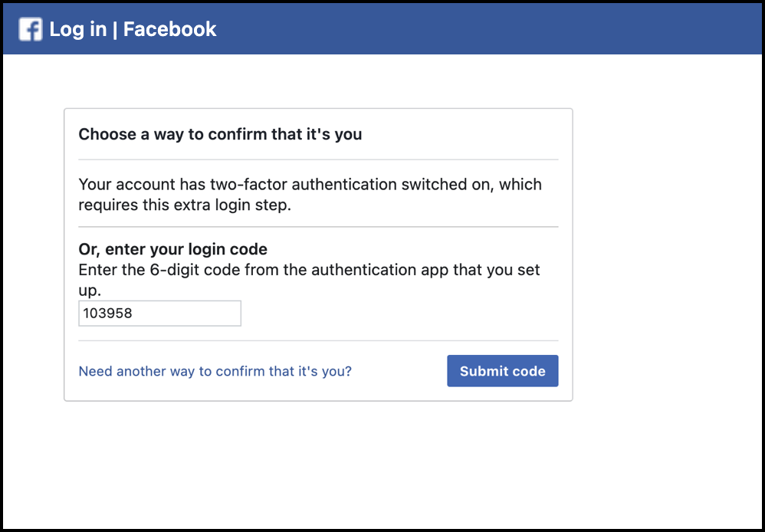The height and width of the screenshot is (532, 765).
Task: Click the divider line under the heading
Action: [x=318, y=159]
